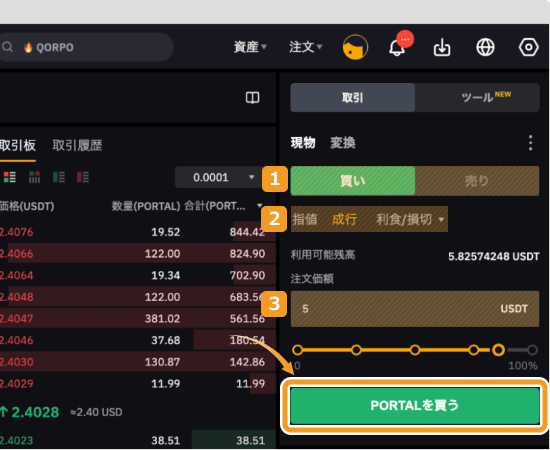Click the middle point on the amount slider
Image resolution: width=550 pixels, height=450 pixels.
(x=415, y=350)
